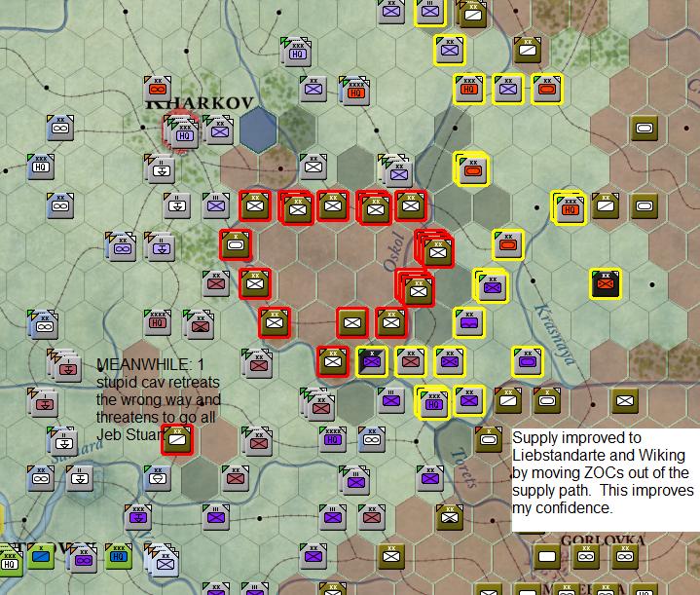Image resolution: width=700 pixels, height=595 pixels.
Task: Select the pink XXXX army HQ counter
Action: click(x=158, y=322)
